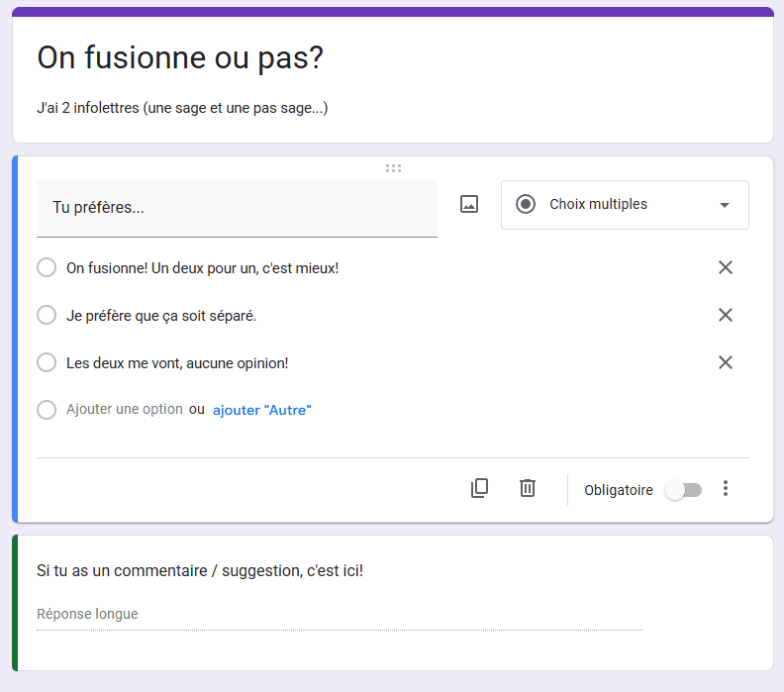This screenshot has height=692, width=784.
Task: Grab the drag handle dots above the question
Action: [393, 168]
